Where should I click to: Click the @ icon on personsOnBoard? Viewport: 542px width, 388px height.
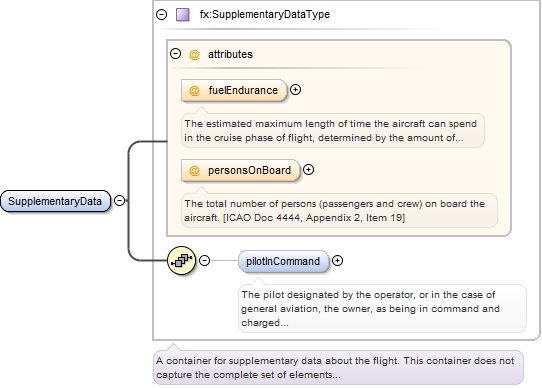[194, 170]
